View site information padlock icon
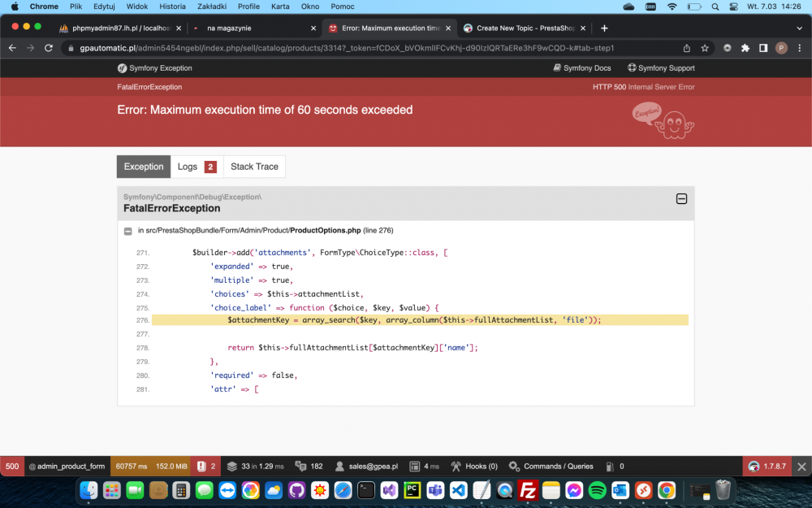Image resolution: width=812 pixels, height=508 pixels. pos(71,48)
